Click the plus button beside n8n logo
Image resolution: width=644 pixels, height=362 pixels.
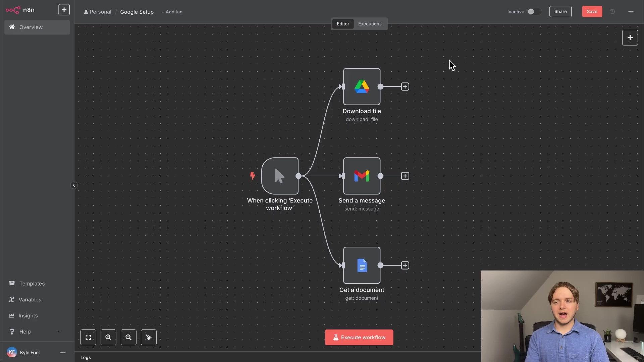[64, 10]
